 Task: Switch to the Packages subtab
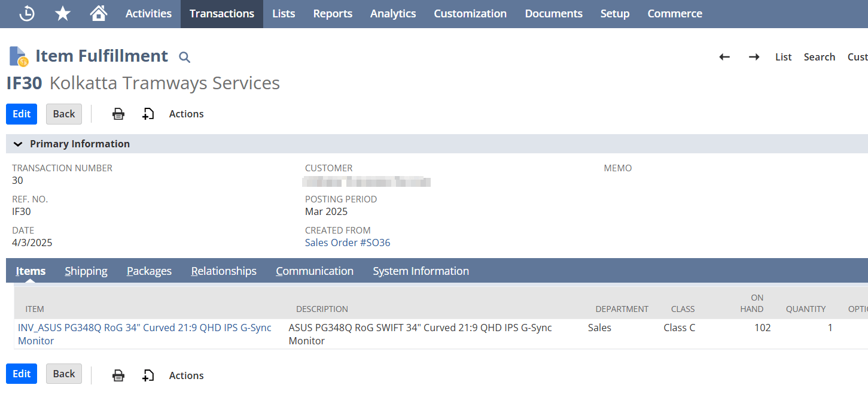coord(149,271)
